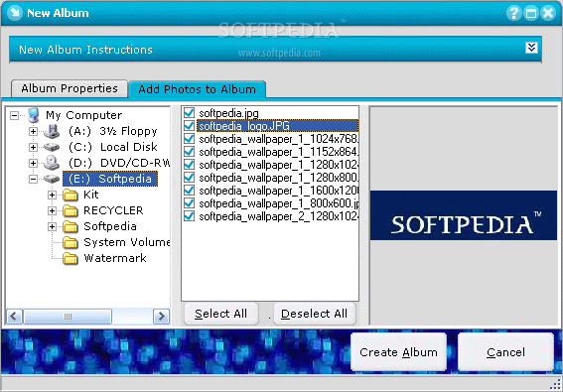Image resolution: width=563 pixels, height=392 pixels.
Task: Click the Create Album button
Action: point(398,352)
